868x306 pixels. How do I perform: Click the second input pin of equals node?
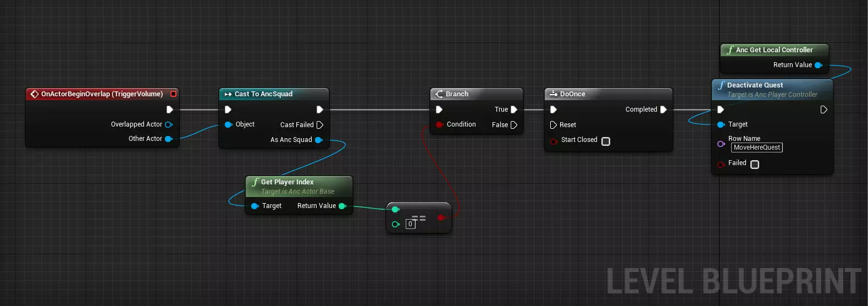[395, 224]
